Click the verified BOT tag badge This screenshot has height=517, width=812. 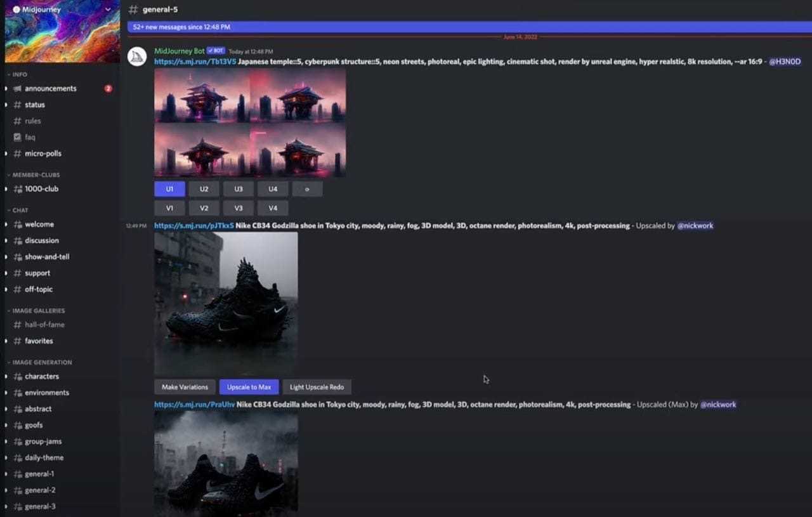pos(216,51)
